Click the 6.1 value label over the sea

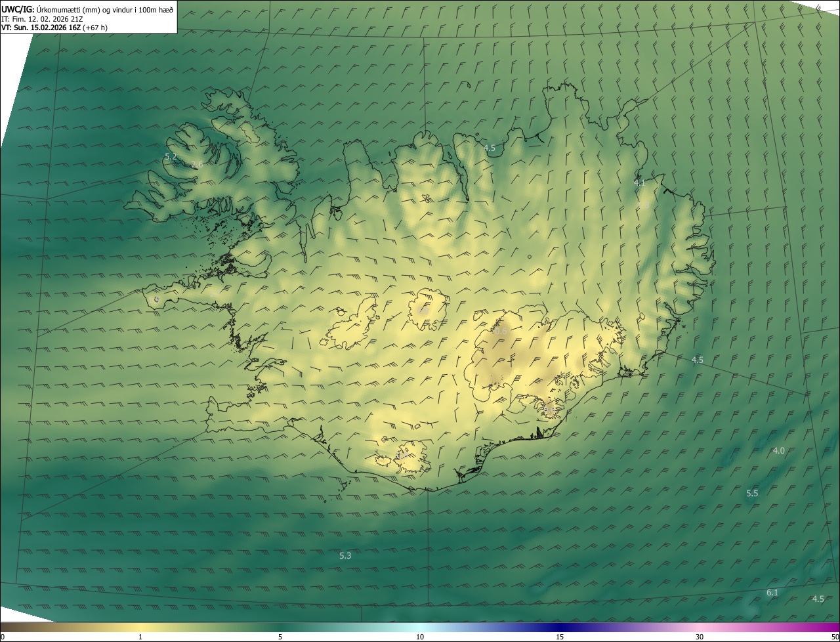pos(772,593)
